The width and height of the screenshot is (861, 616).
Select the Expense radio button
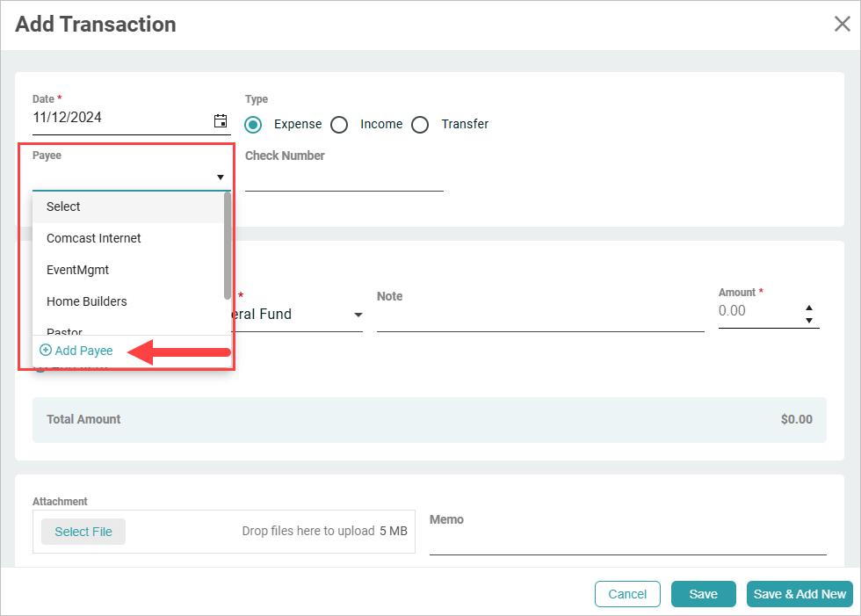[x=253, y=125]
